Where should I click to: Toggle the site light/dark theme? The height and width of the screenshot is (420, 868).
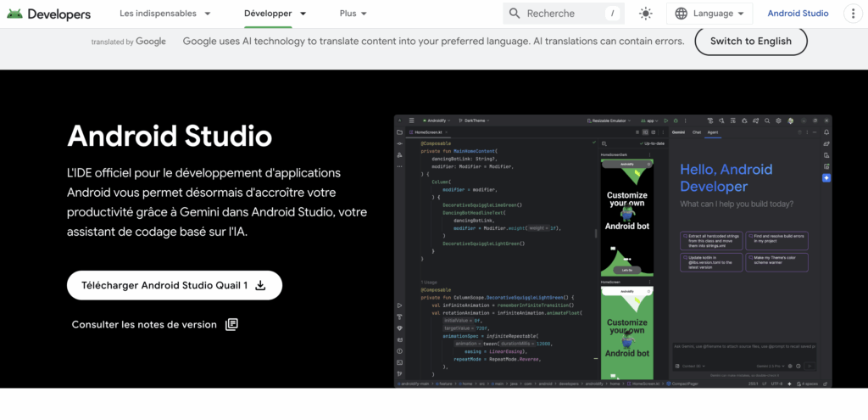(x=645, y=14)
